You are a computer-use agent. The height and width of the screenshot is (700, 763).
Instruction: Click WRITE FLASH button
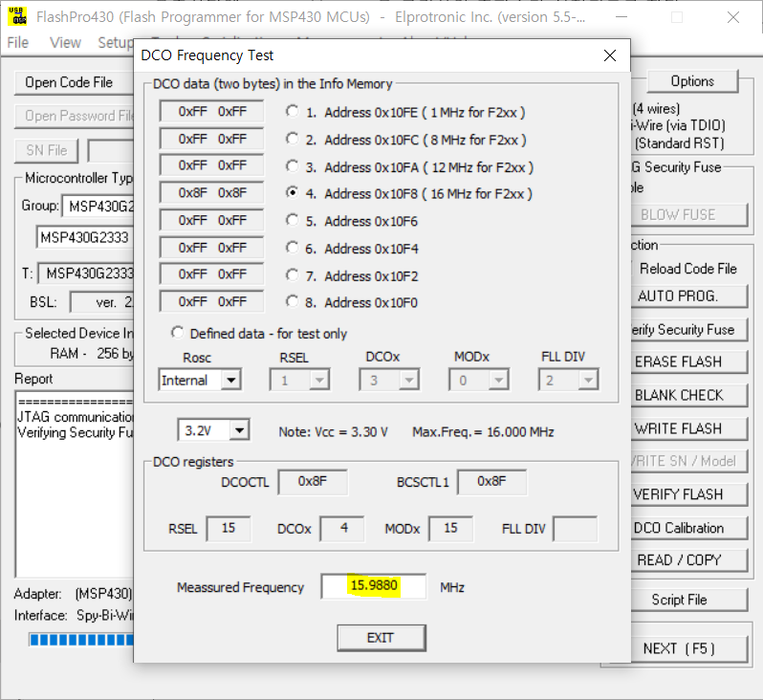(688, 428)
